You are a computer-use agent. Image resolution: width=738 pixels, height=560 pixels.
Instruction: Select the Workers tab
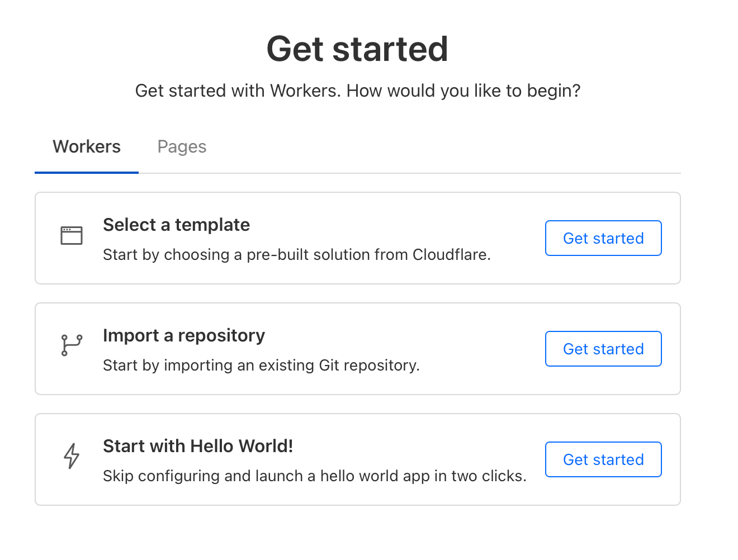87,146
